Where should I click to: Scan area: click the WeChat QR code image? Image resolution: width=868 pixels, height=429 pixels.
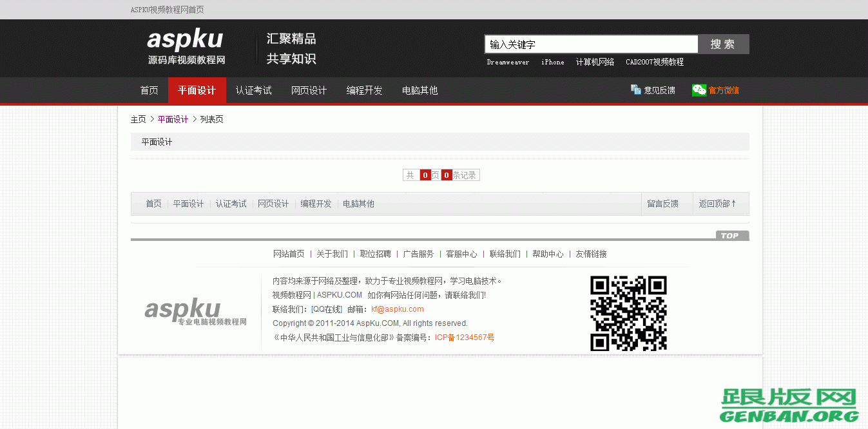(629, 313)
